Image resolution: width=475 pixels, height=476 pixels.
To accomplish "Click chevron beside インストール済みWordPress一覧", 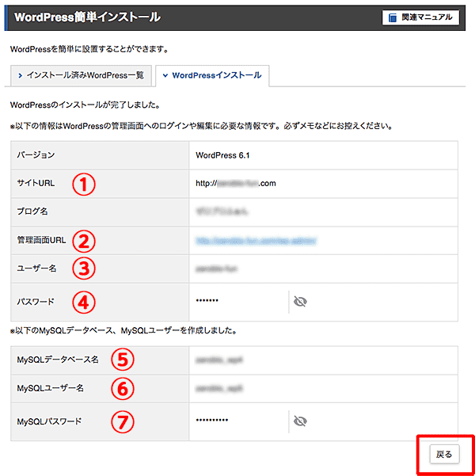I will click(20, 75).
